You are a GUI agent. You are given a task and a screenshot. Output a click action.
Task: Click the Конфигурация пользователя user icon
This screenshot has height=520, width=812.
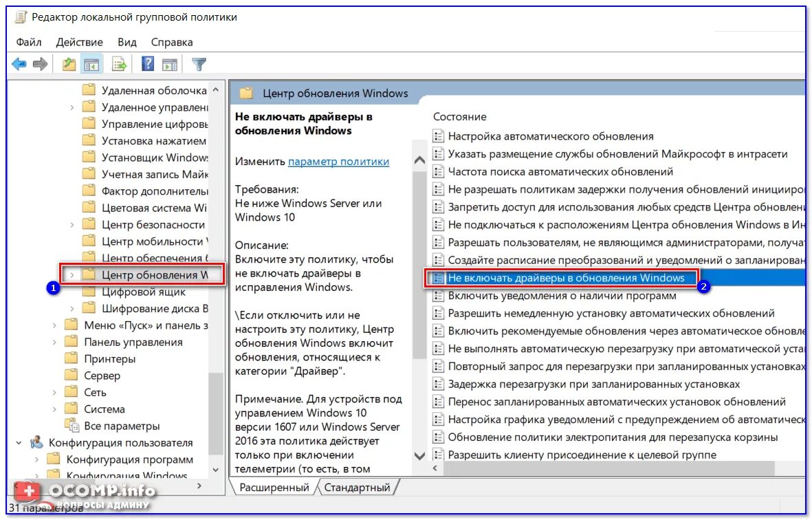[x=36, y=442]
